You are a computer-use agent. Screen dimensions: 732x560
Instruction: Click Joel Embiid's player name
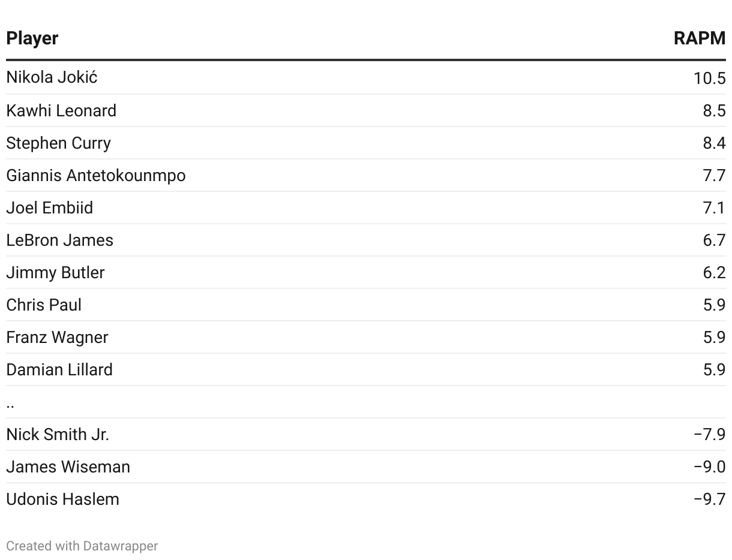[50, 208]
